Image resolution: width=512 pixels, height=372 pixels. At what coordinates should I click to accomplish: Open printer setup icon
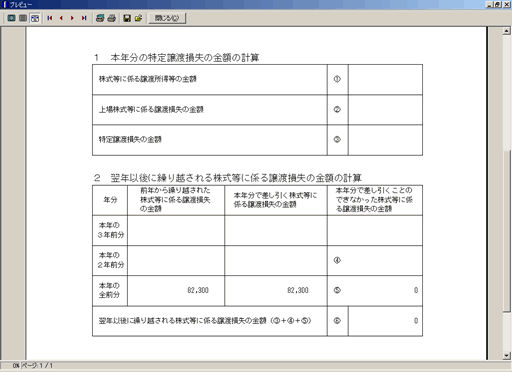pyautogui.click(x=100, y=18)
